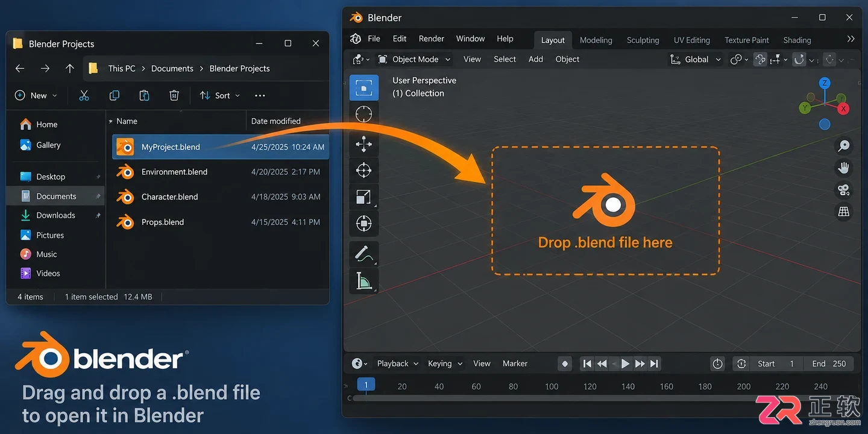Image resolution: width=868 pixels, height=434 pixels.
Task: Open Explorer's see more ellipsis
Action: (x=260, y=95)
